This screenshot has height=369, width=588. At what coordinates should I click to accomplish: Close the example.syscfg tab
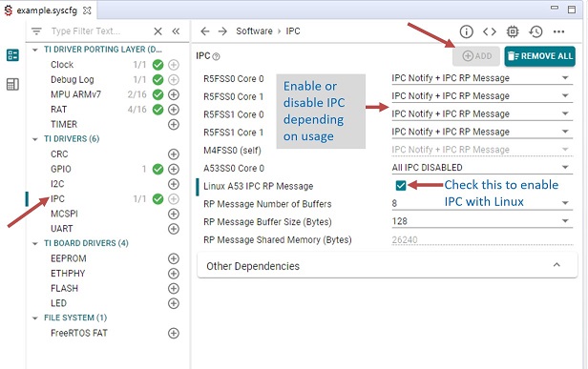[87, 10]
